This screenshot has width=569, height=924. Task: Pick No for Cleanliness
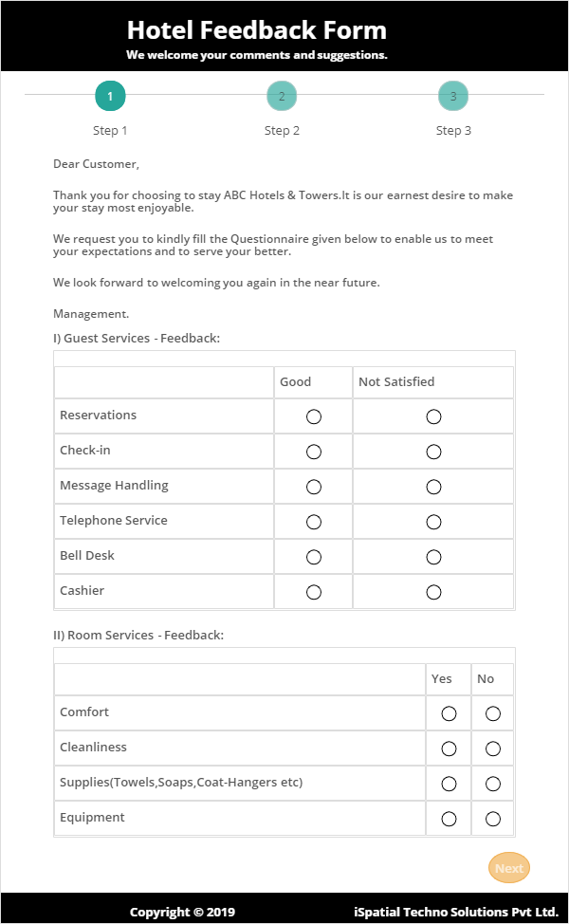pyautogui.click(x=493, y=748)
